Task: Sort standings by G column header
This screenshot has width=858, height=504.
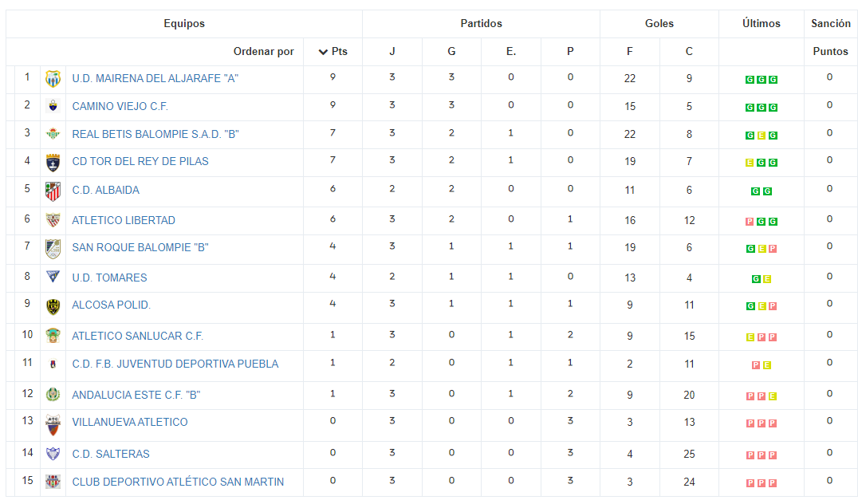Action: click(451, 52)
